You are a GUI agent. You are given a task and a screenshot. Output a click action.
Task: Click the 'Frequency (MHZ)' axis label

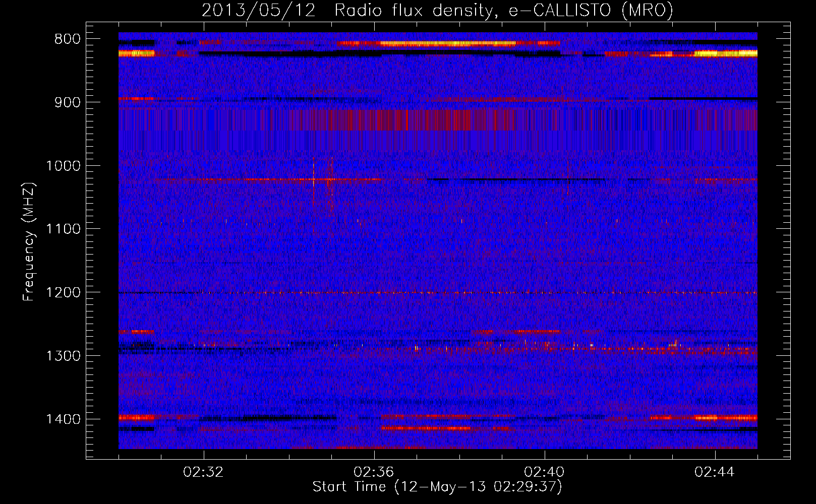[x=29, y=242]
